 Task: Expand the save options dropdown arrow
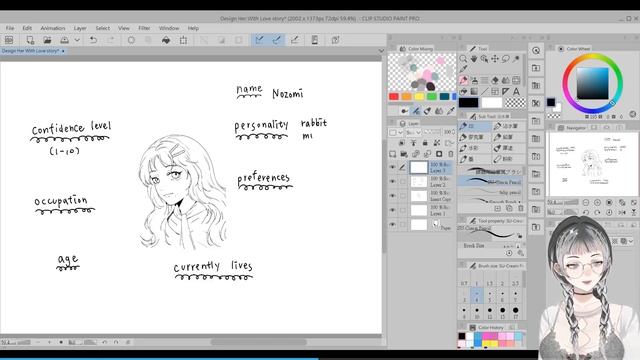tap(77, 40)
